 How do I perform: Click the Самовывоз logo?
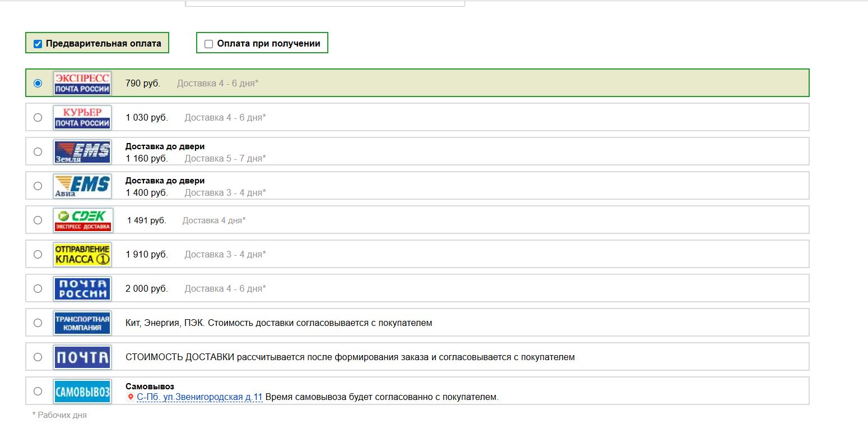point(81,391)
